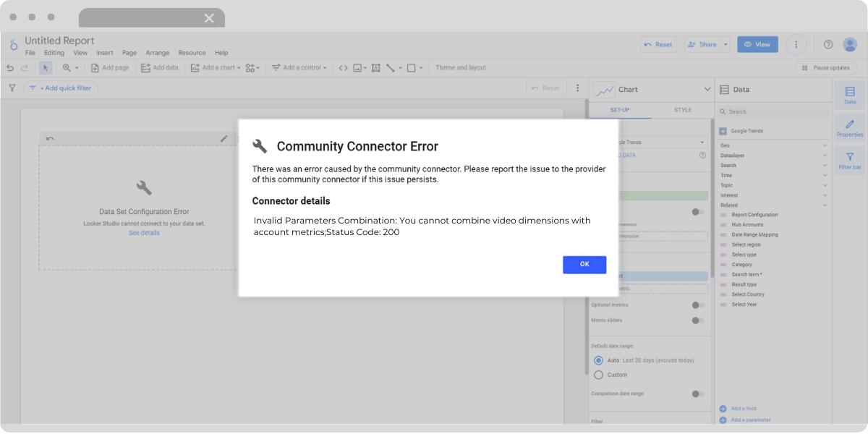Open the File menu

click(30, 53)
